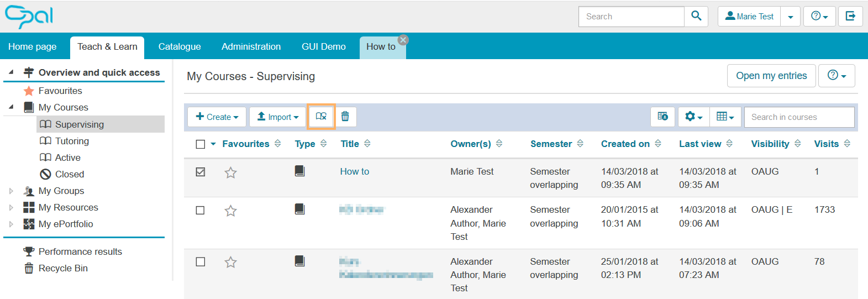Viewport: 868px width, 299px height.
Task: Click the magnifier search button at top
Action: [696, 17]
